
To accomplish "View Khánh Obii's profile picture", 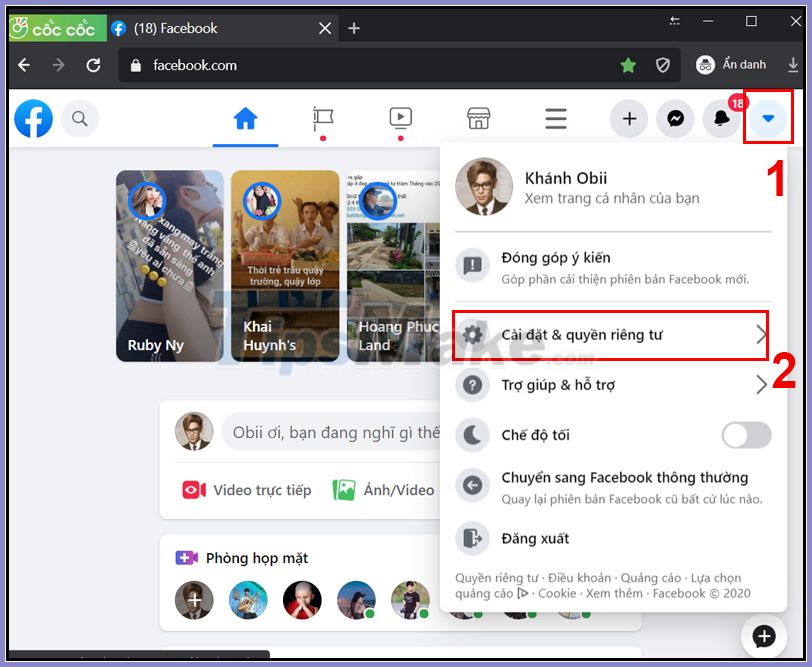I will click(x=484, y=188).
